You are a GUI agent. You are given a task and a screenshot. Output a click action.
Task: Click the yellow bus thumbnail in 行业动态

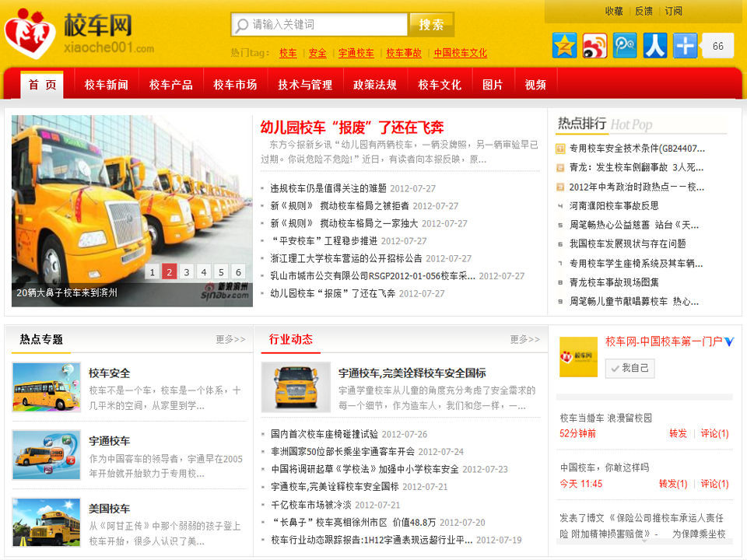(296, 387)
